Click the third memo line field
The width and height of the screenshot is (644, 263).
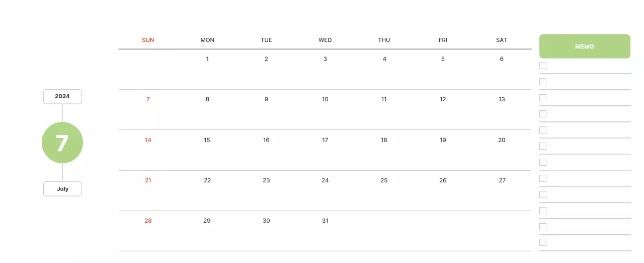pos(589,98)
